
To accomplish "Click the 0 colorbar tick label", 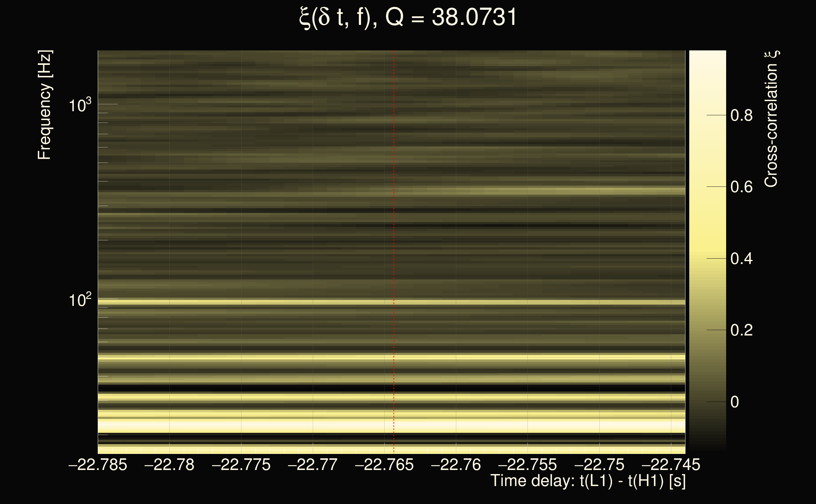I will tap(735, 402).
